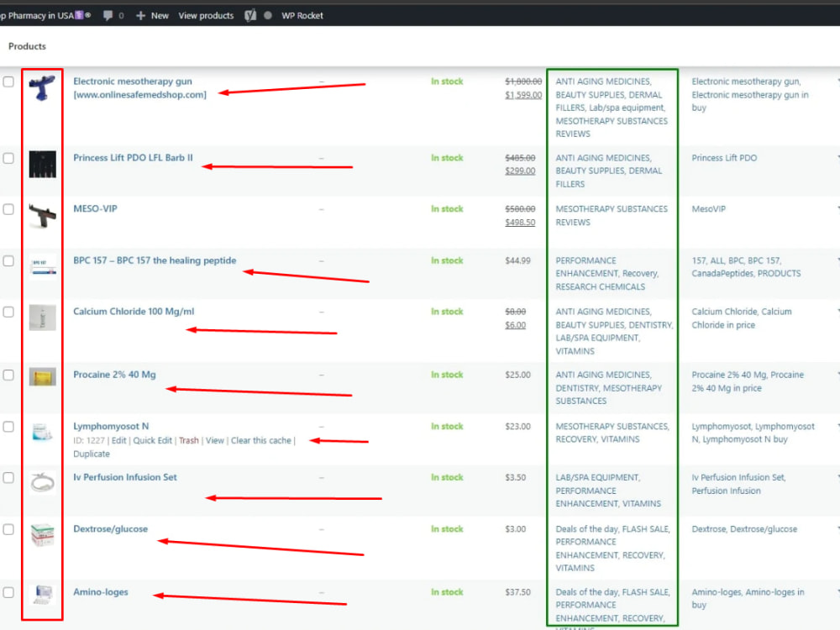840x630 pixels.
Task: Open Dextrose/glucose box thumbnail
Action: (x=42, y=535)
